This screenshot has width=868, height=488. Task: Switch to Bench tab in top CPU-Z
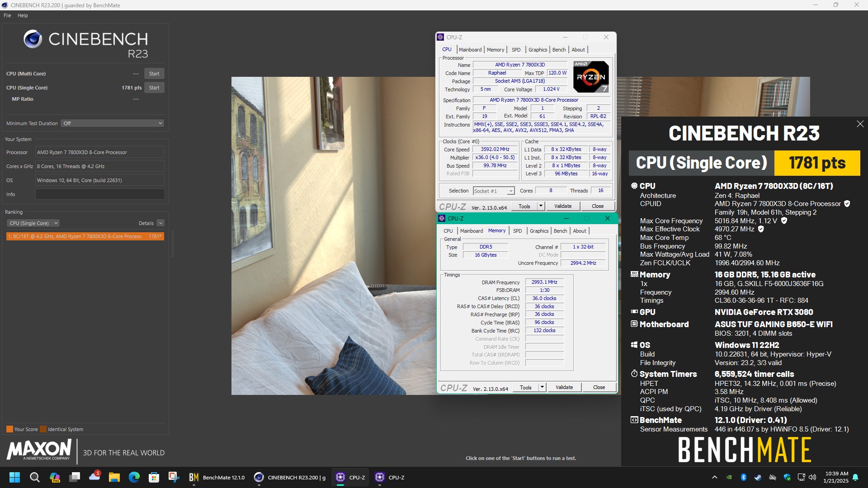[x=559, y=50]
